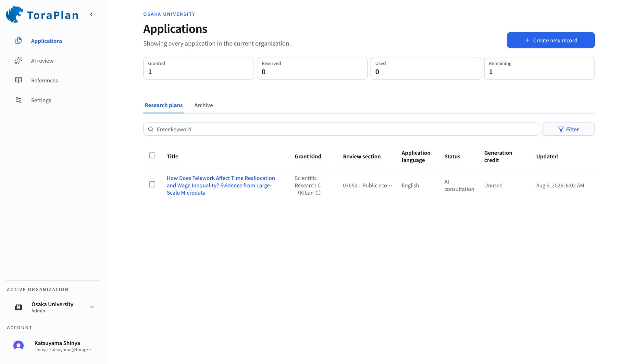The height and width of the screenshot is (364, 633).
Task: Click the Used credits card
Action: coord(426,68)
